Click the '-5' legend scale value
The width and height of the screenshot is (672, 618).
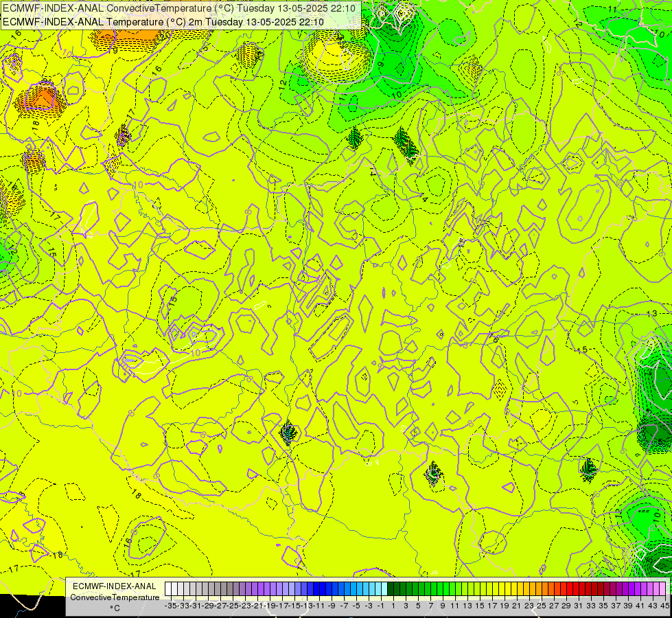(x=356, y=606)
